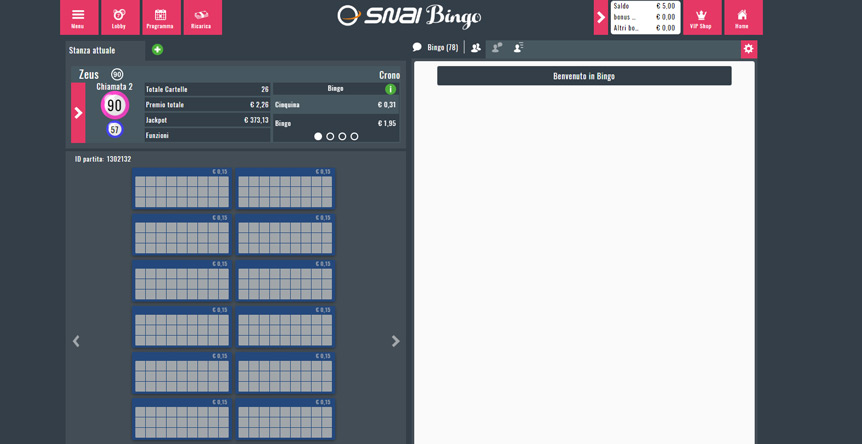Open the players list tab
The width and height of the screenshot is (862, 444).
(476, 48)
